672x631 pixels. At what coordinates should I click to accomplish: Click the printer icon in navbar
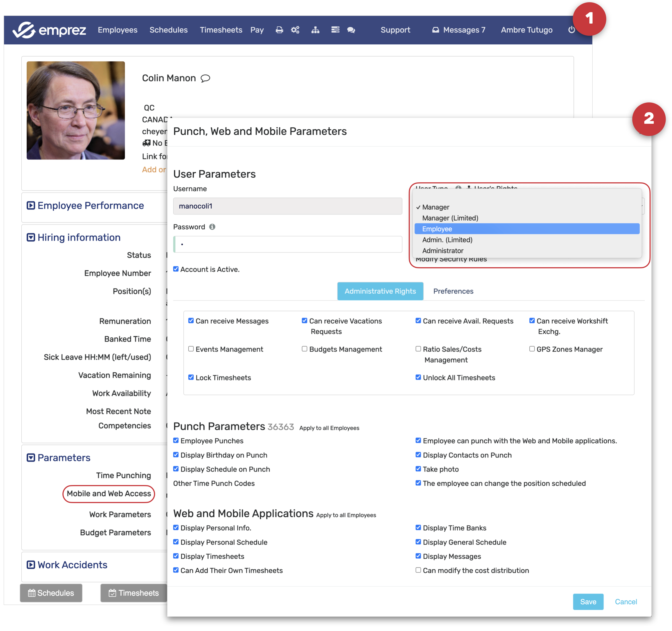point(279,30)
